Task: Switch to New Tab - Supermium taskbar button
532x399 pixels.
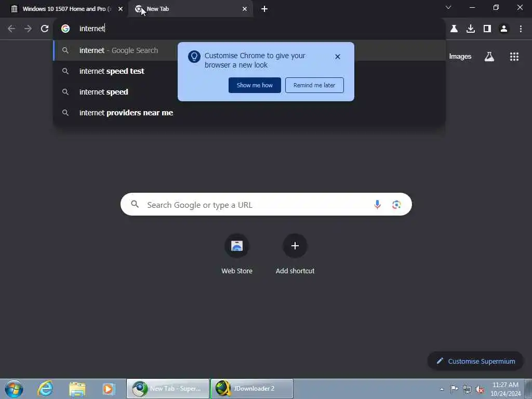Action: pos(168,389)
